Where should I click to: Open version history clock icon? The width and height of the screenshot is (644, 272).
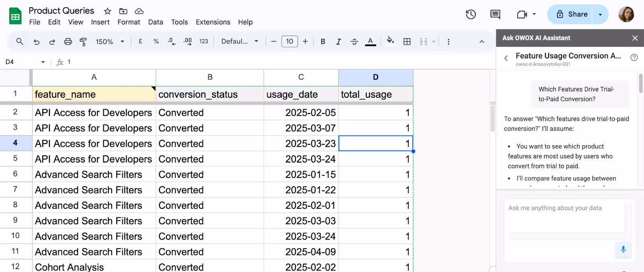[471, 14]
